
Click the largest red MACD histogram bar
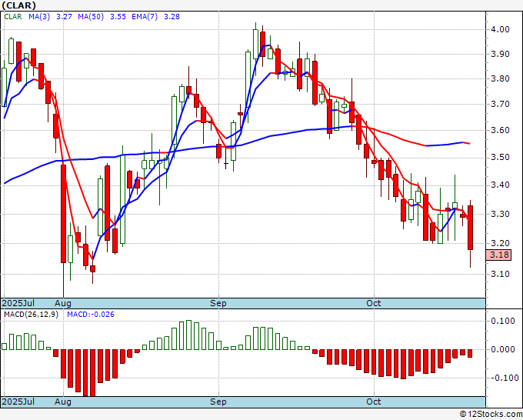coord(92,373)
